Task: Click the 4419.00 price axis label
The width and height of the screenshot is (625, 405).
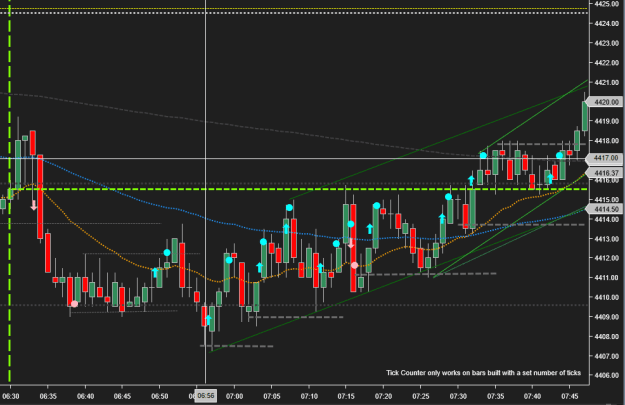Action: pos(607,121)
